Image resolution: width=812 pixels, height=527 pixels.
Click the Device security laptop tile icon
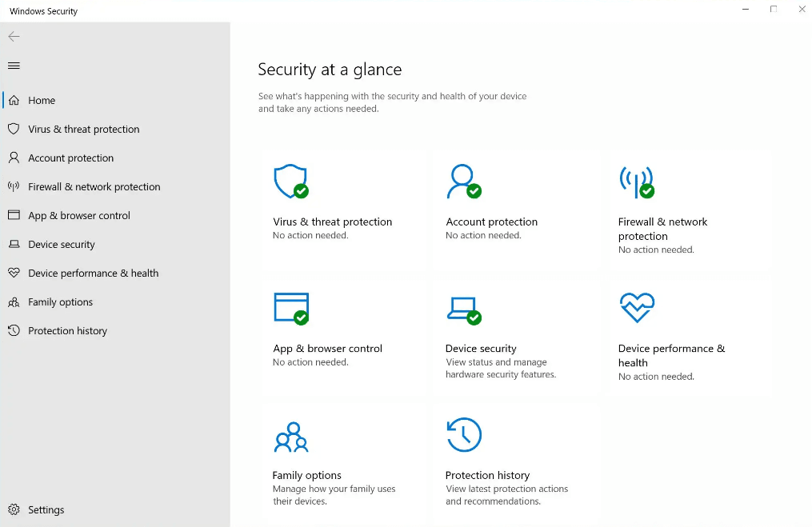click(x=463, y=309)
